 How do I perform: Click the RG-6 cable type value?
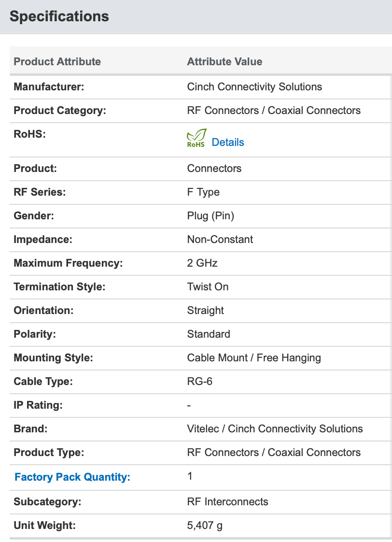pos(200,382)
